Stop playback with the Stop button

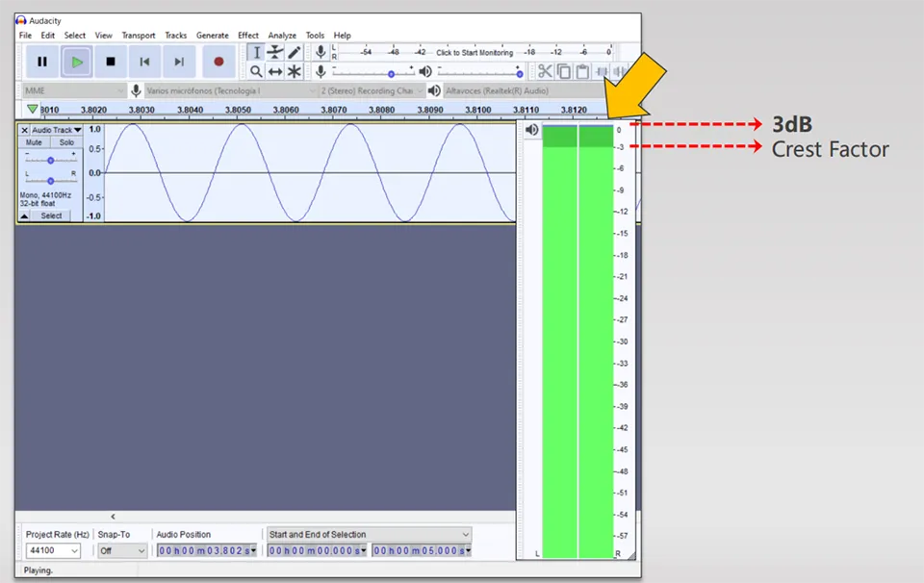[x=110, y=62]
